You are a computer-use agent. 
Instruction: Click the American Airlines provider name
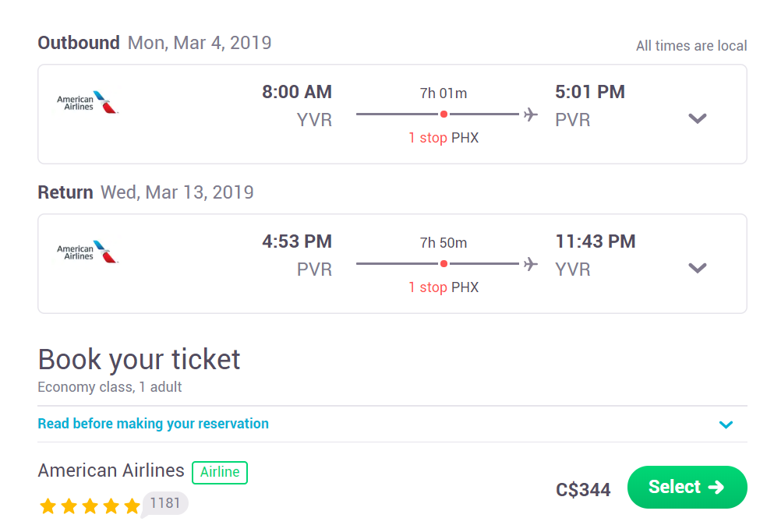(x=111, y=470)
